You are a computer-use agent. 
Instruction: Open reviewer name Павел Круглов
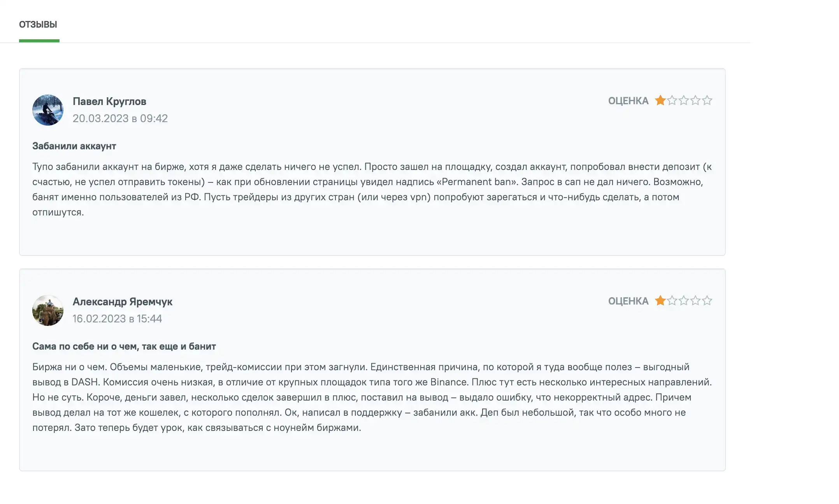tap(109, 101)
